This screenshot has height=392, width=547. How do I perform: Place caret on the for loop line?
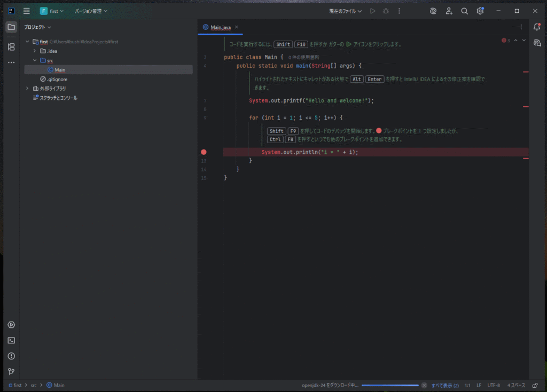(296, 118)
